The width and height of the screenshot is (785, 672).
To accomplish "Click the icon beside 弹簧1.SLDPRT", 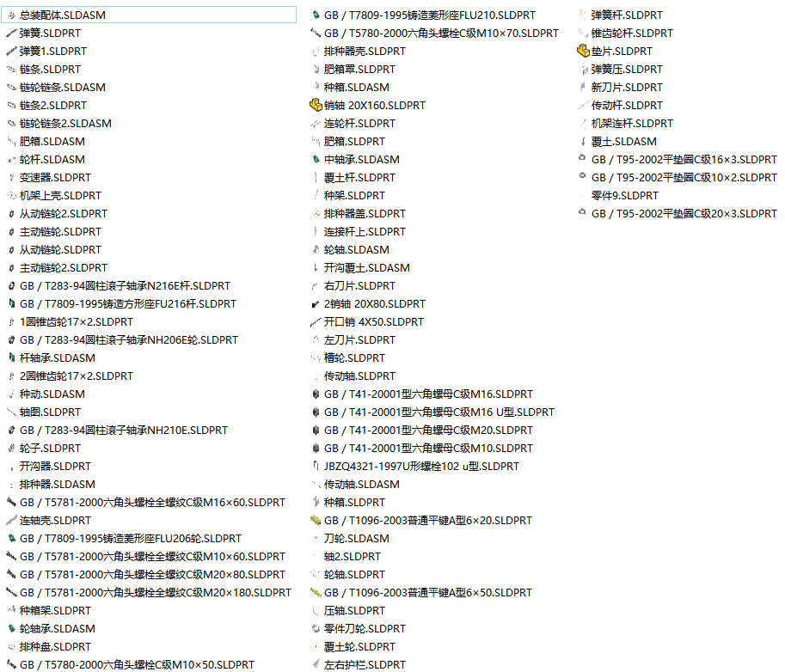I will pyautogui.click(x=11, y=52).
